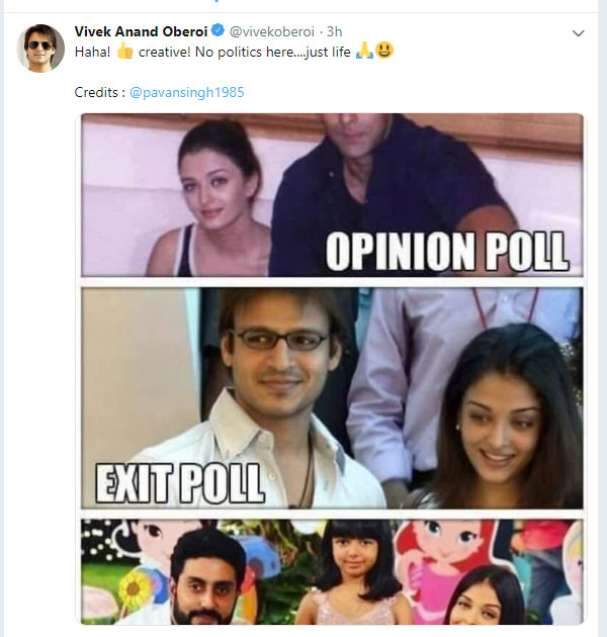Image resolution: width=607 pixels, height=637 pixels.
Task: Expand the tweet options chevron
Action: pyautogui.click(x=578, y=33)
